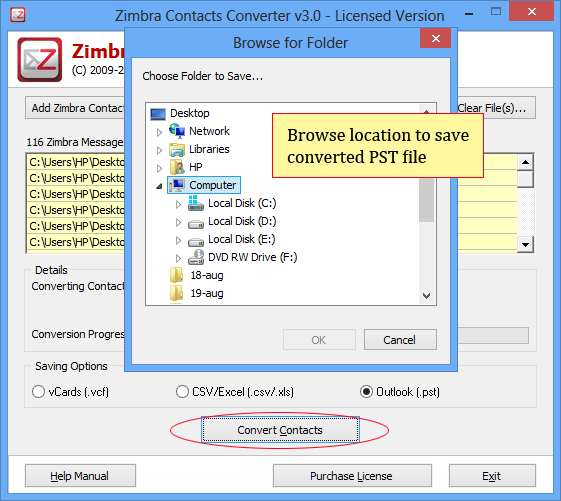Select the first C:\Users\HP\Desktop file row
Viewport: 561px width, 501px height.
(x=76, y=162)
